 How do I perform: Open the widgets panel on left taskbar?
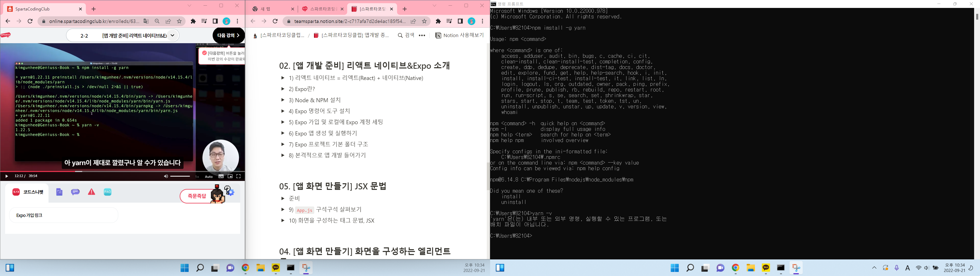coord(10,268)
